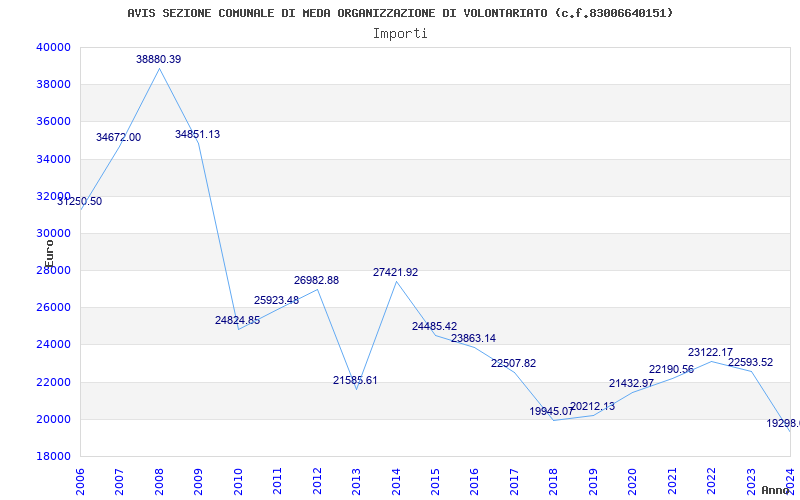Image resolution: width=800 pixels, height=500 pixels.
Task: Select data label 23863.14
Action: [473, 338]
